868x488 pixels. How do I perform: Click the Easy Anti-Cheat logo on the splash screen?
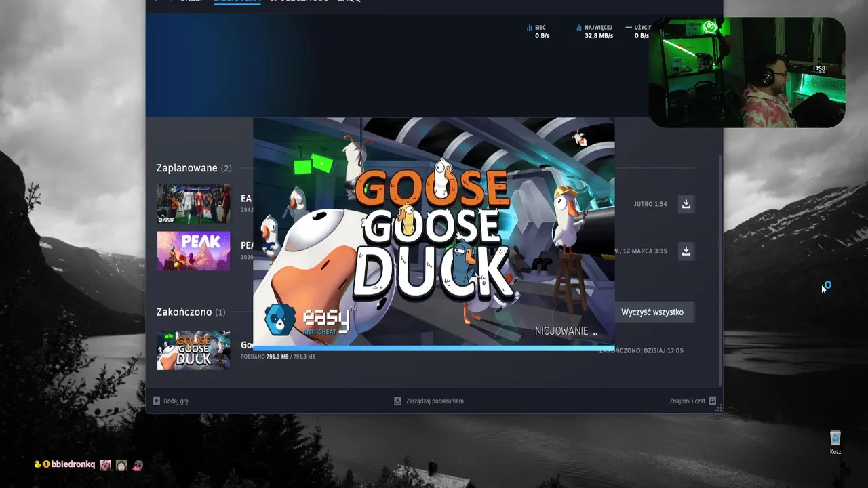click(309, 320)
